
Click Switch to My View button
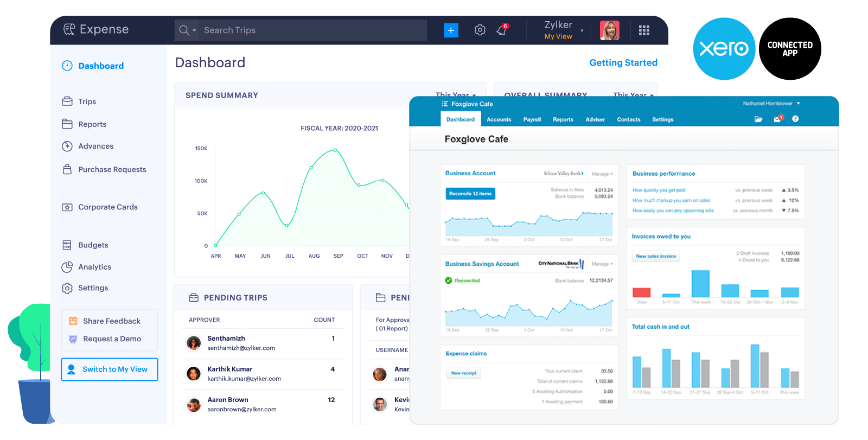[x=110, y=369]
